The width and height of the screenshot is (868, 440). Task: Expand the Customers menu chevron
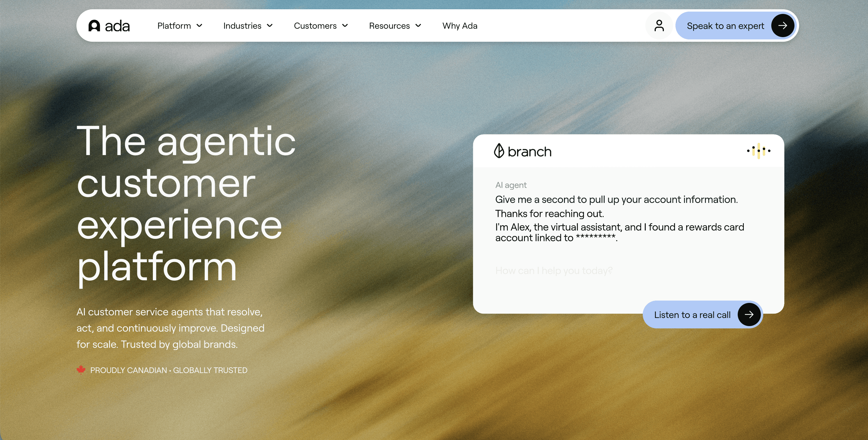coord(345,26)
